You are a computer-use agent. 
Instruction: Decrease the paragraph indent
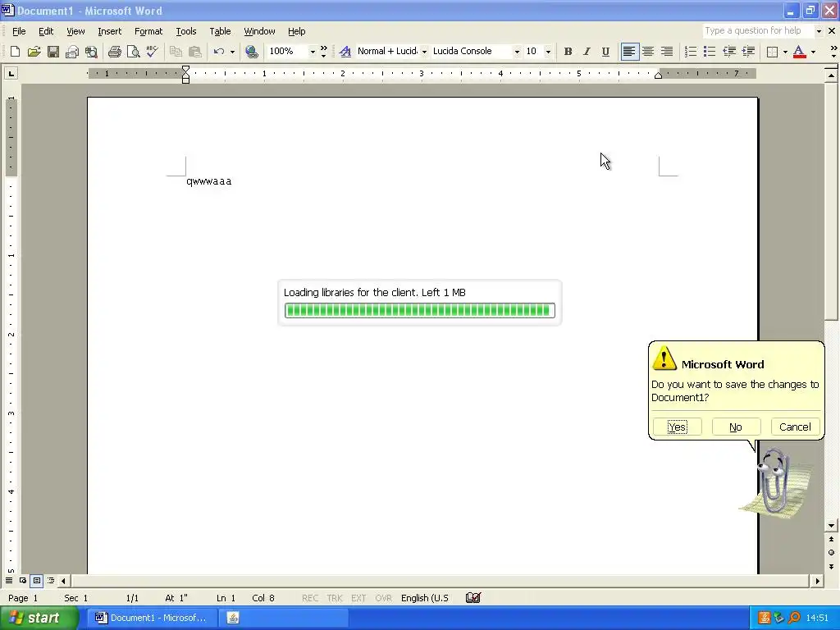729,52
